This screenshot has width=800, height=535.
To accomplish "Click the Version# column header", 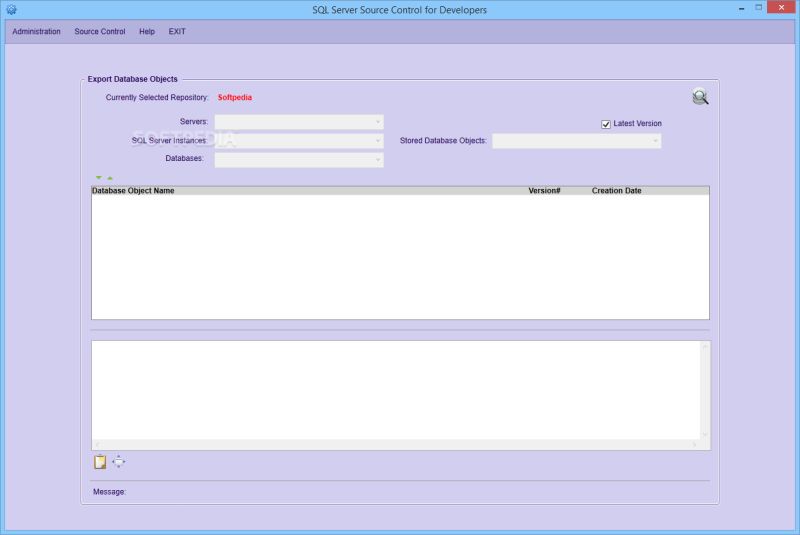I will tap(544, 190).
